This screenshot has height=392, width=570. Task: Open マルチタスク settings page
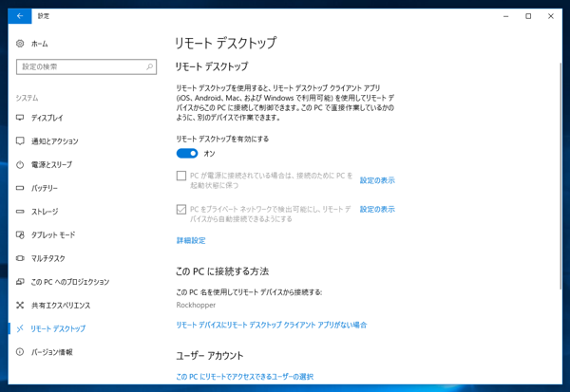pyautogui.click(x=48, y=258)
